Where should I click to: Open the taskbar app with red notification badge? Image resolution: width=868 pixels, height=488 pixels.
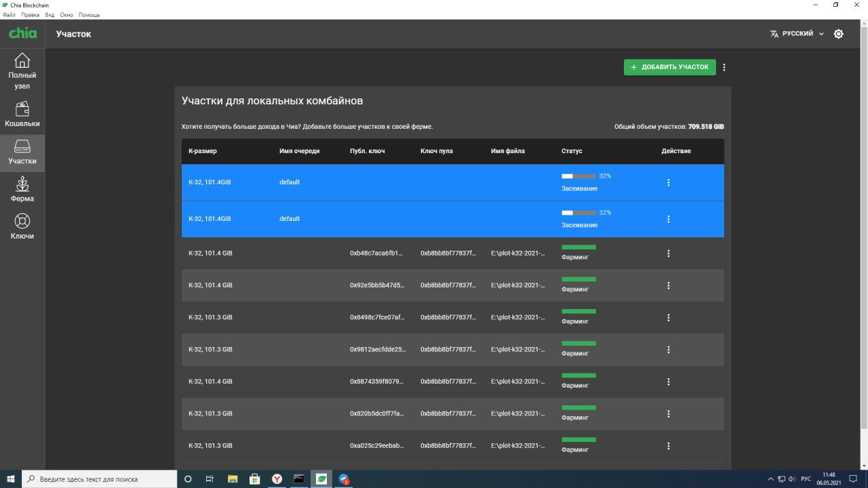[x=344, y=479]
